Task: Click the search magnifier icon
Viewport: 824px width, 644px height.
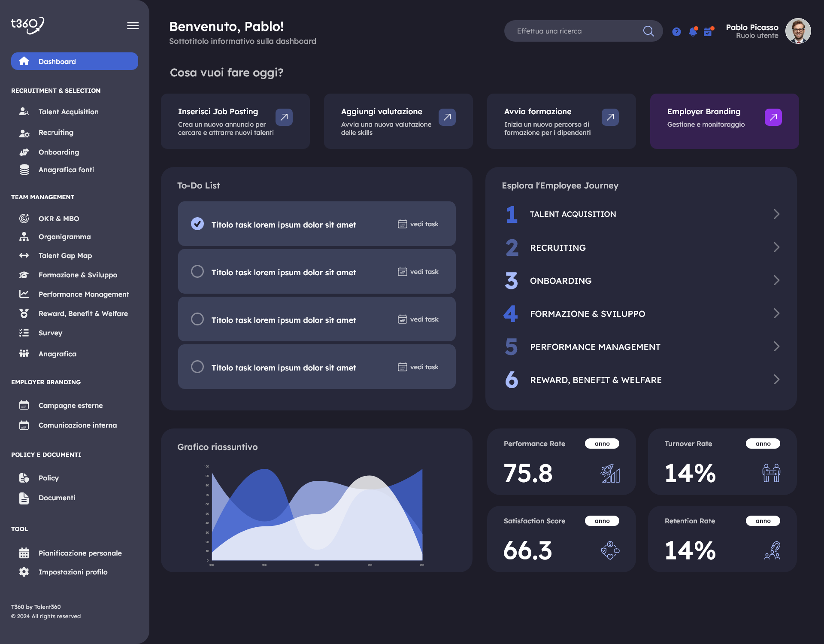Action: (648, 31)
